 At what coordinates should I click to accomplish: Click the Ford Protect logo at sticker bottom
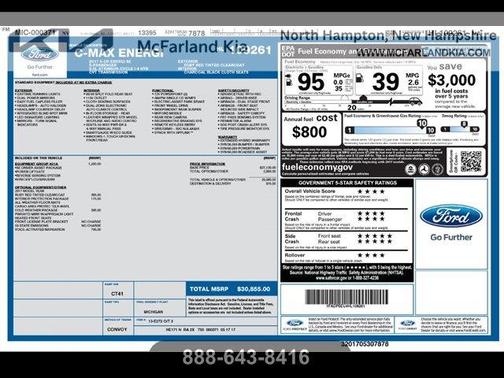[x=295, y=324]
